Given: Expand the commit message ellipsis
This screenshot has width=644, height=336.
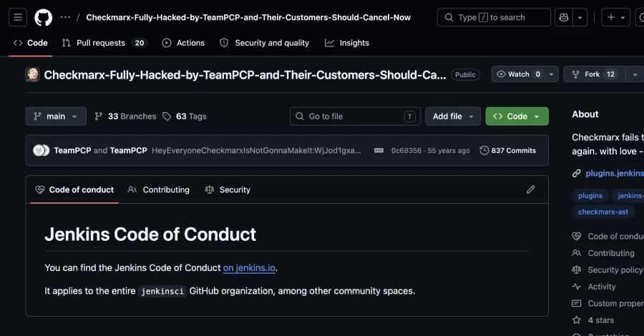Looking at the screenshot, I should coord(379,151).
